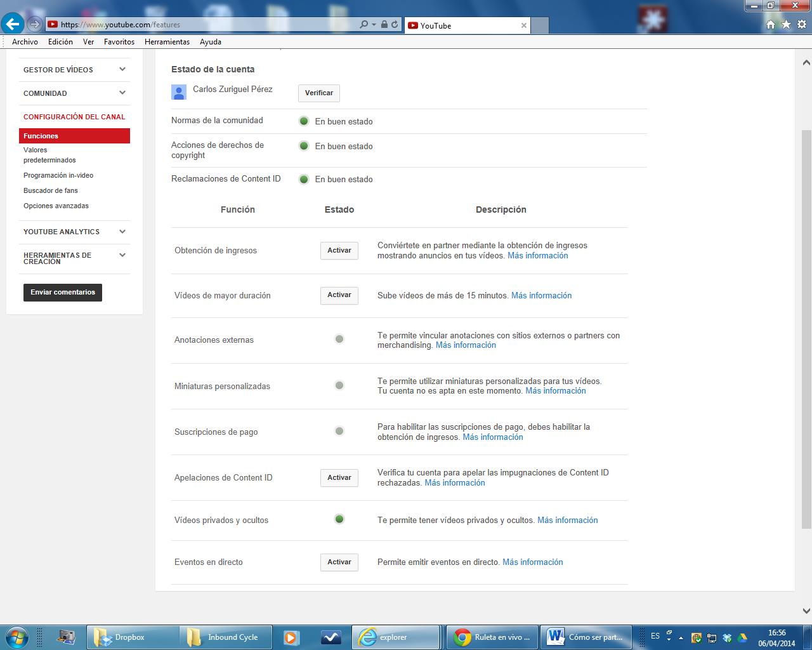Activate Obtención de ingresos
Viewport: 812px width, 650px height.
pos(339,251)
